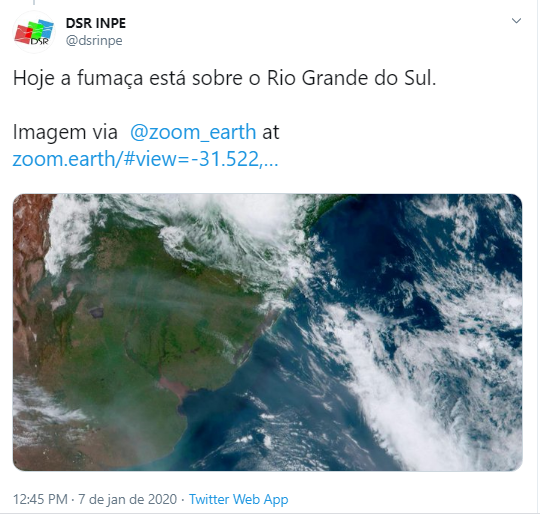Follow the zoom.earth/#view=-31.522 link
Screen dimensions: 540x523
[x=145, y=159]
